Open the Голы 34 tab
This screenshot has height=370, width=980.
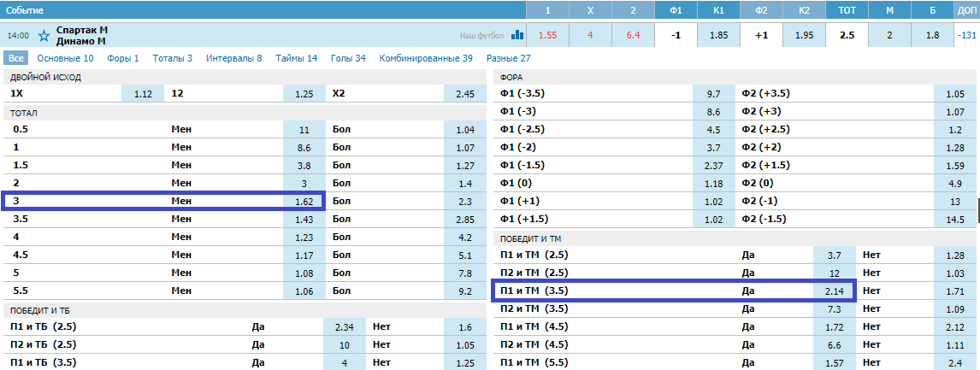348,58
